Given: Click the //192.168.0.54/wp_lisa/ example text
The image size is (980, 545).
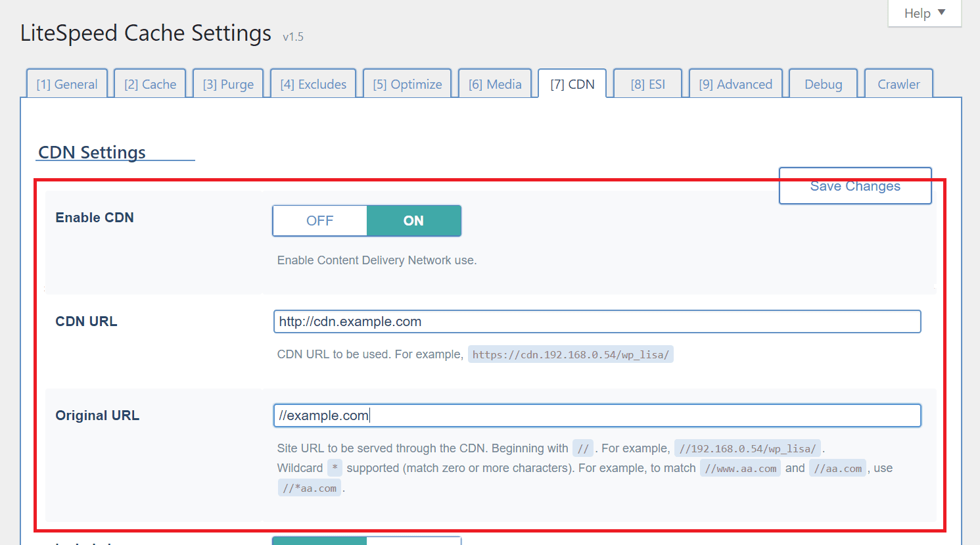Looking at the screenshot, I should 747,449.
